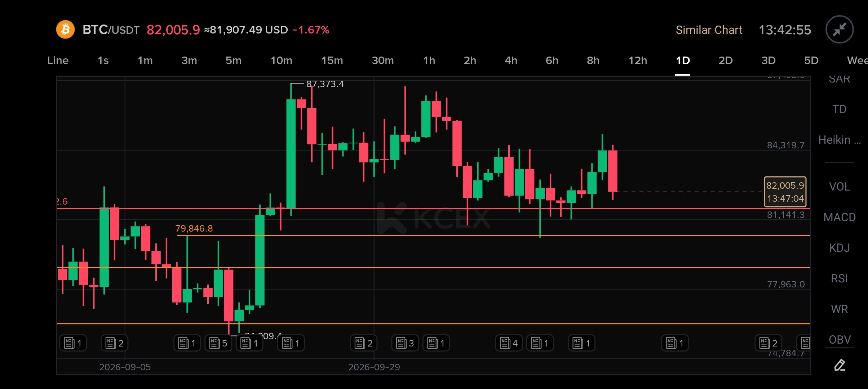Click the 2026-09-29 date label
Screen dimensions: 868x389
pyautogui.click(x=374, y=367)
